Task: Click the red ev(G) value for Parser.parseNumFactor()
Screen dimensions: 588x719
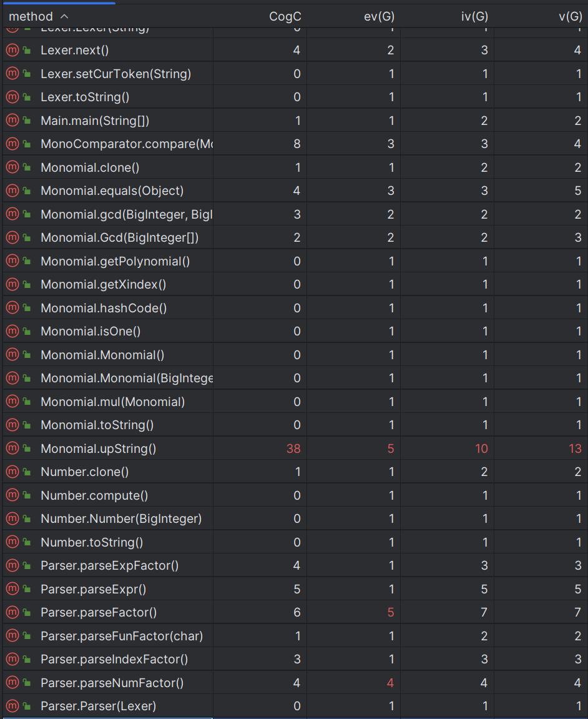Action: click(x=390, y=683)
